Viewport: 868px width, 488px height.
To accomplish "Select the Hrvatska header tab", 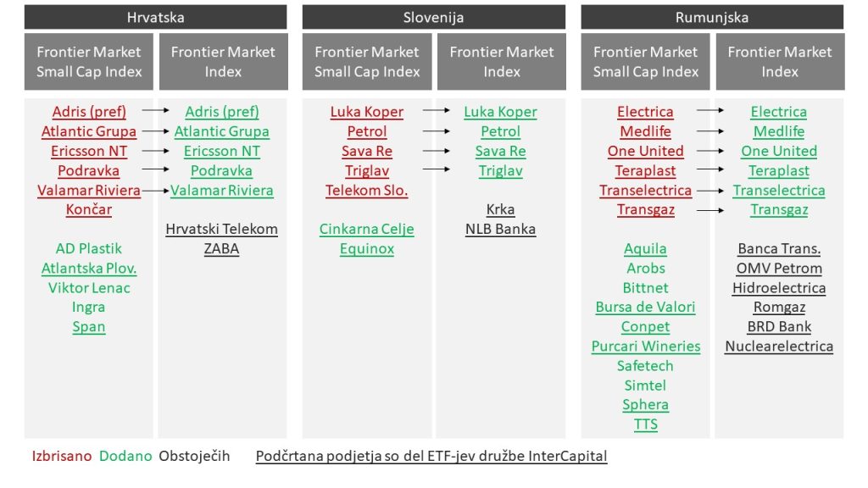I will coord(155,17).
